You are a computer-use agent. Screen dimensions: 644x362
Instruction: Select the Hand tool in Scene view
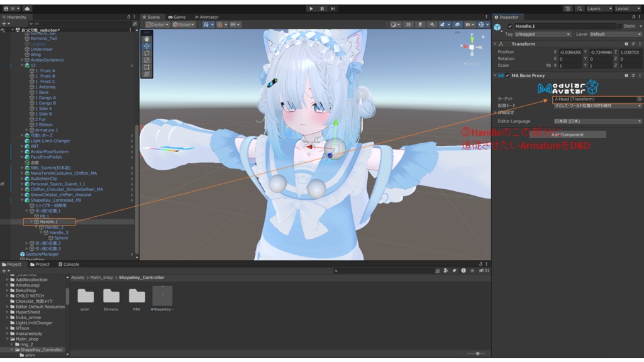[147, 39]
